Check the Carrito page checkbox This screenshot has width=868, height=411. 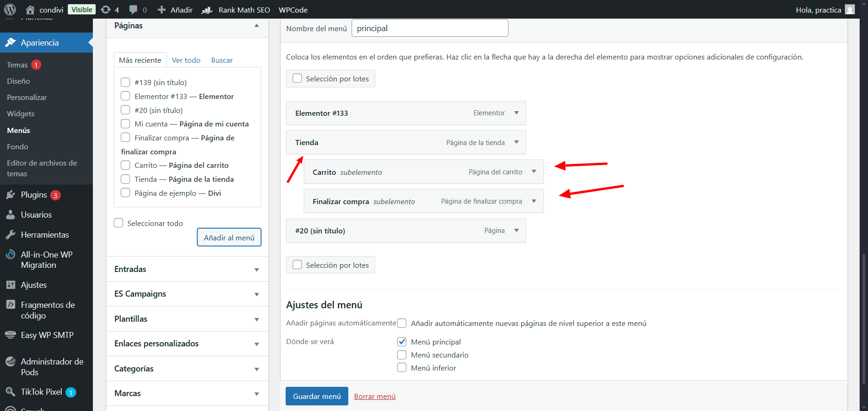[125, 165]
